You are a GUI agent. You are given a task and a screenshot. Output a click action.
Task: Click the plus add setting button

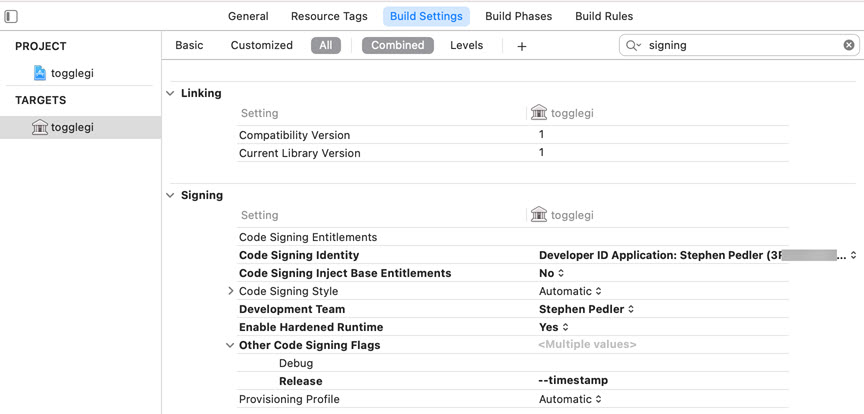pos(521,46)
